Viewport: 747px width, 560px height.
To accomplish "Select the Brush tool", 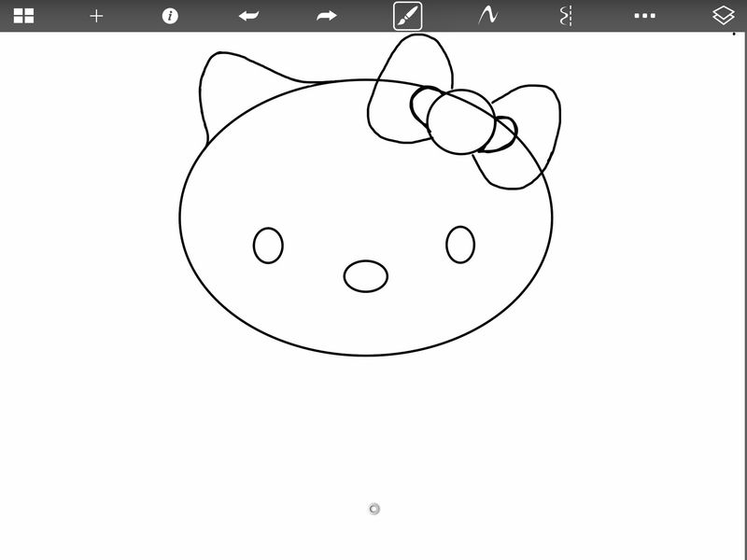I will 408,16.
